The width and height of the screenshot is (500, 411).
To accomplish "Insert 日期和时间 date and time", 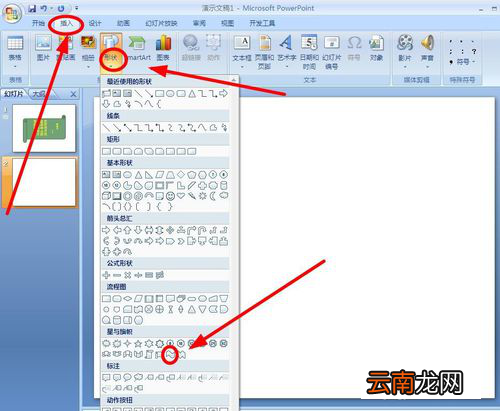I will (309, 52).
